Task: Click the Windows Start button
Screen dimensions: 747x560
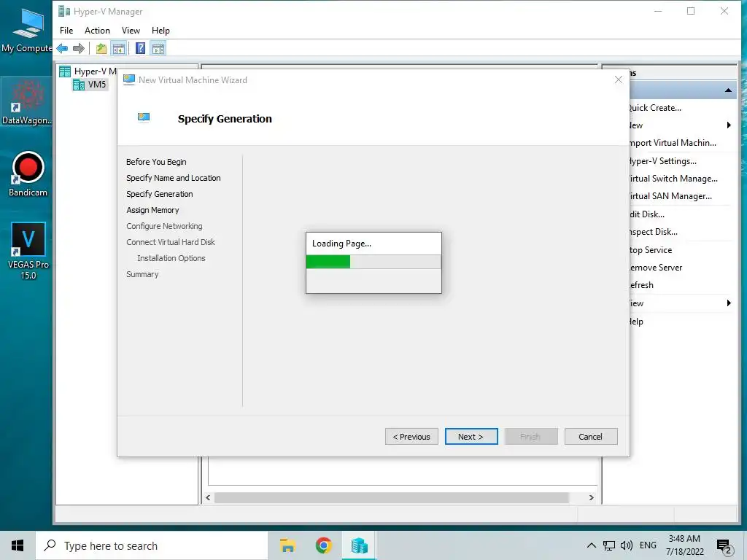Action: coord(18,545)
